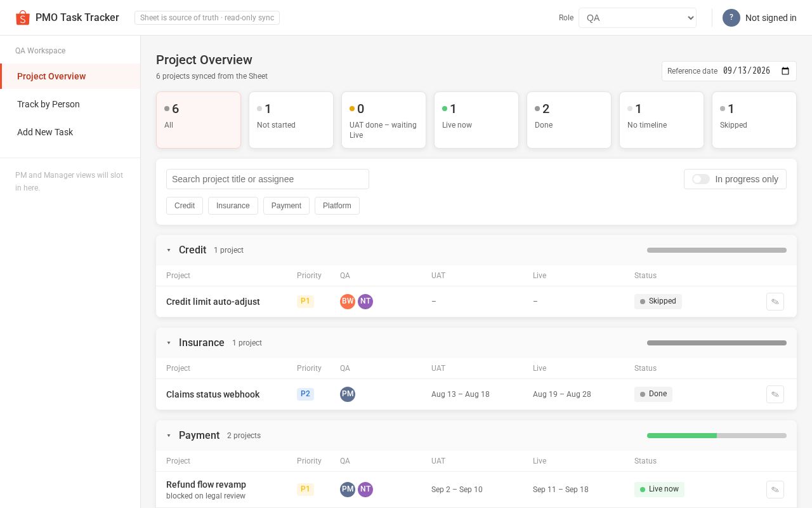Open edit pencil for Credit limit auto-adjust
Image resolution: width=812 pixels, height=508 pixels.
775,302
